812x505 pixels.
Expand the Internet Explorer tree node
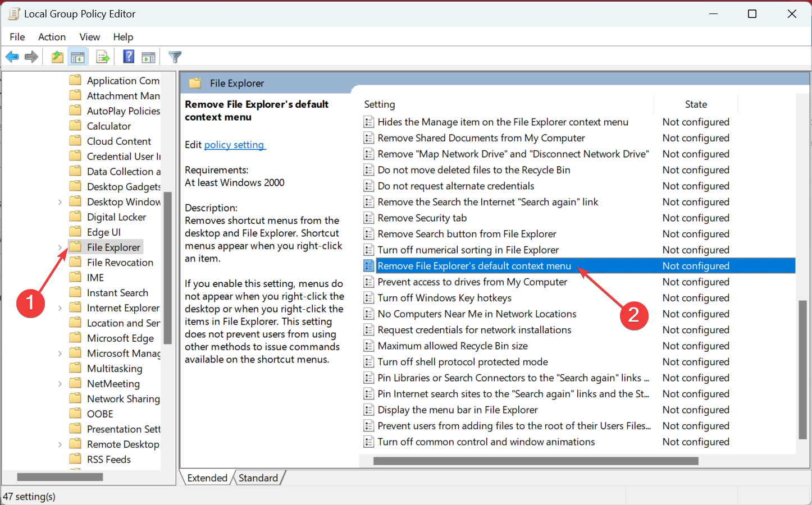click(x=60, y=308)
